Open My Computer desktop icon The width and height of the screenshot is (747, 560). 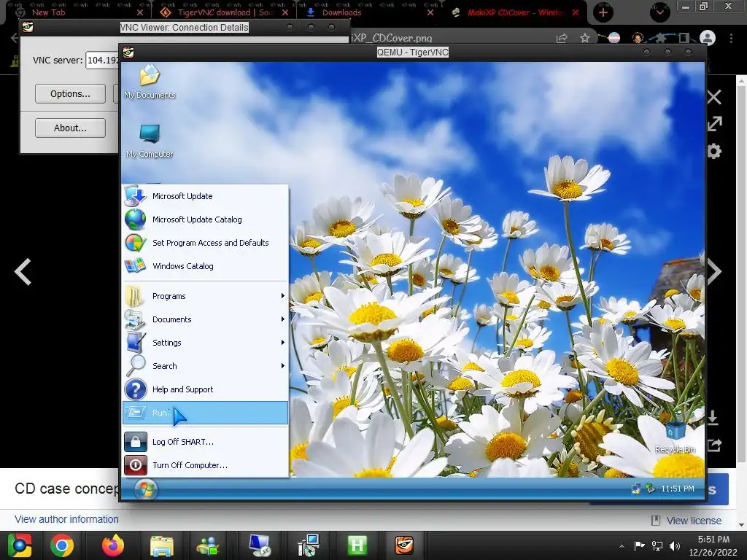pyautogui.click(x=150, y=141)
